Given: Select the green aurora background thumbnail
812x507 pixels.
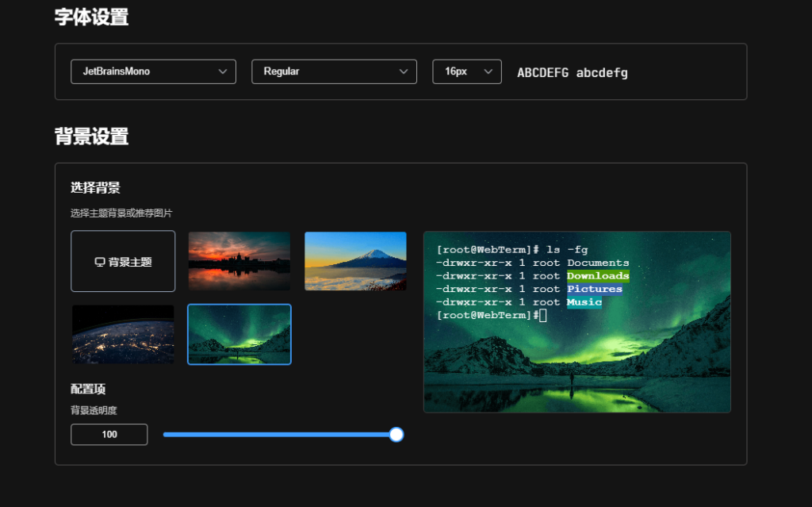Looking at the screenshot, I should (x=239, y=334).
